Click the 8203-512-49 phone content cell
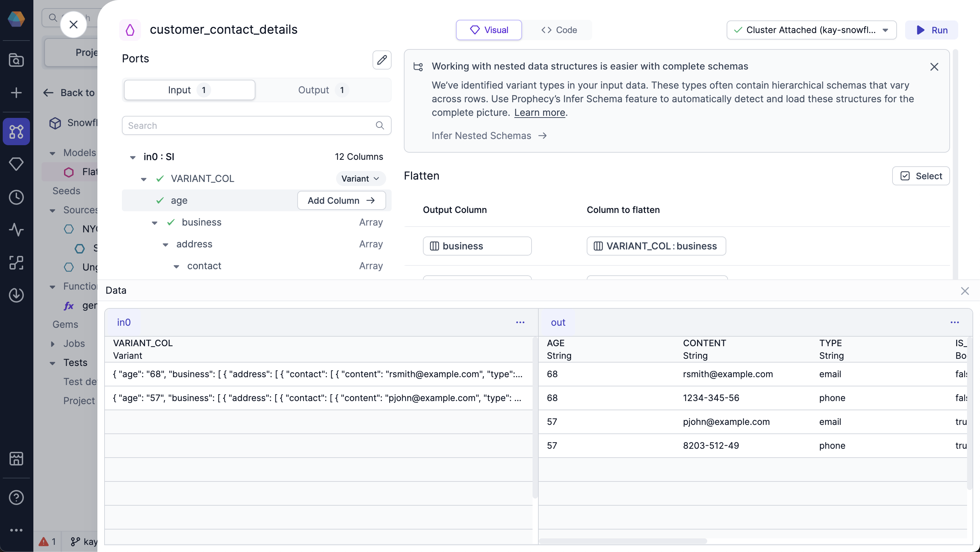Viewport: 980px width, 552px height. click(x=711, y=445)
